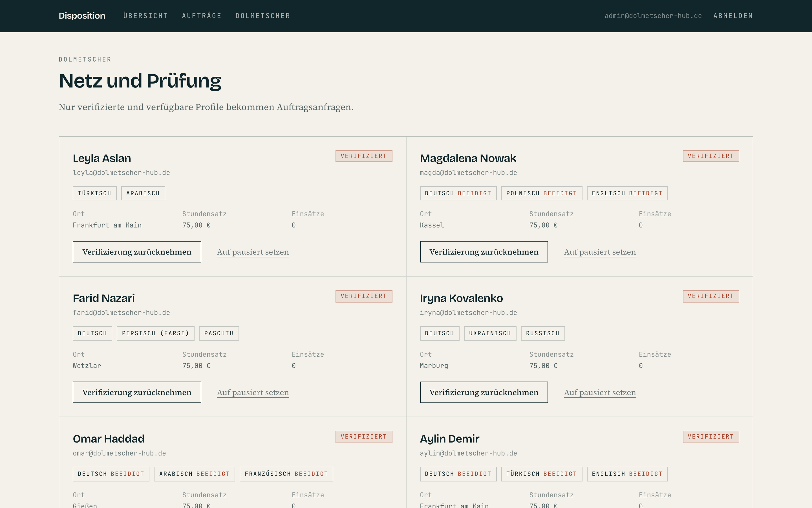The image size is (812, 508).
Task: Select email iryna@dolmetscher-hub.de
Action: point(468,313)
